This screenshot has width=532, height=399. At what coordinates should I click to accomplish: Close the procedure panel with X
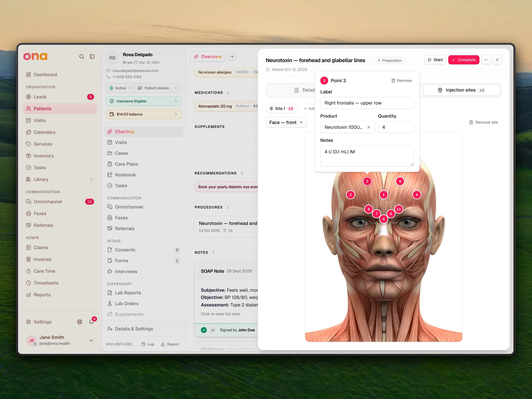tap(497, 60)
